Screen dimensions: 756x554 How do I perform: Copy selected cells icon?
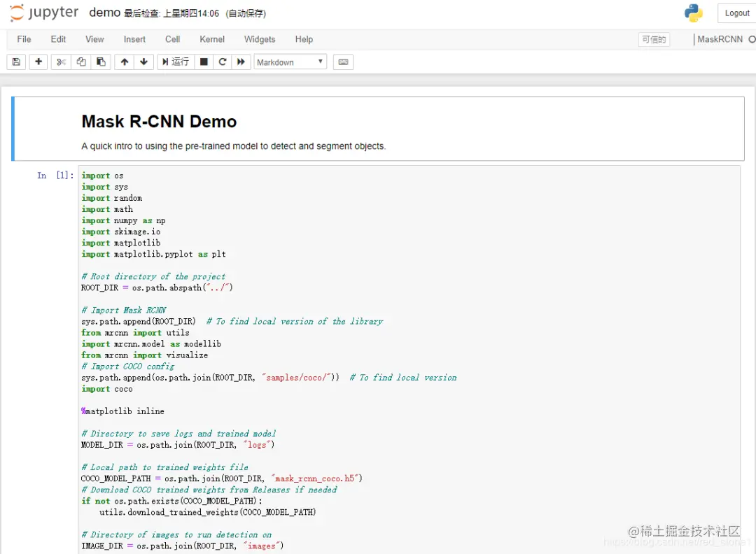click(x=81, y=62)
